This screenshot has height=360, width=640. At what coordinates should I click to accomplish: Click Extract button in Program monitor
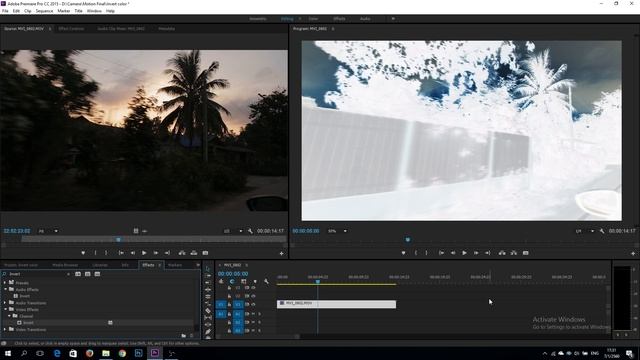click(514, 253)
